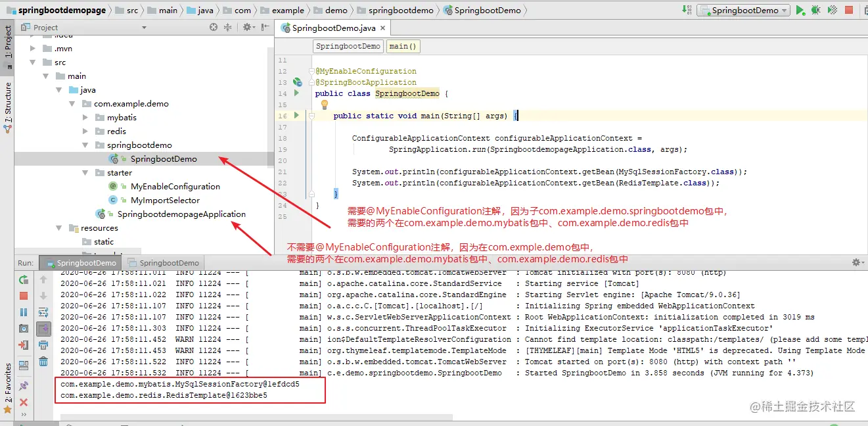Pin the current Run tab
The image size is (868, 426).
point(24,386)
